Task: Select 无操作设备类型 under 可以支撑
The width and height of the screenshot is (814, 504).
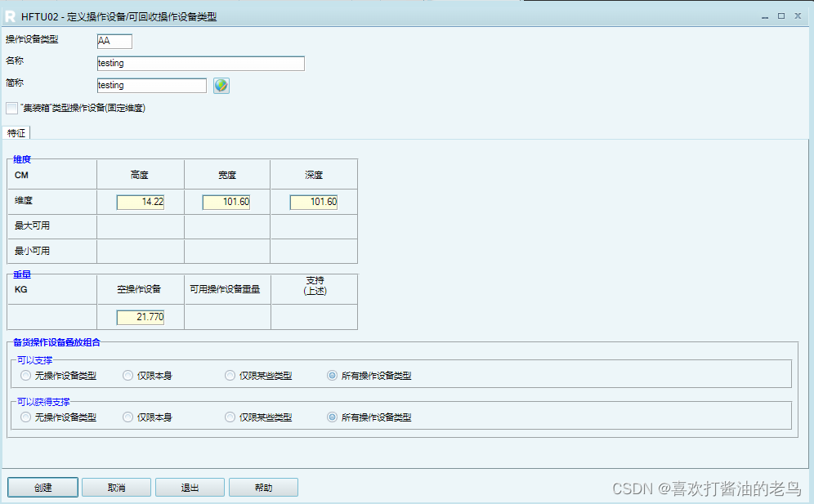Action: pos(25,375)
